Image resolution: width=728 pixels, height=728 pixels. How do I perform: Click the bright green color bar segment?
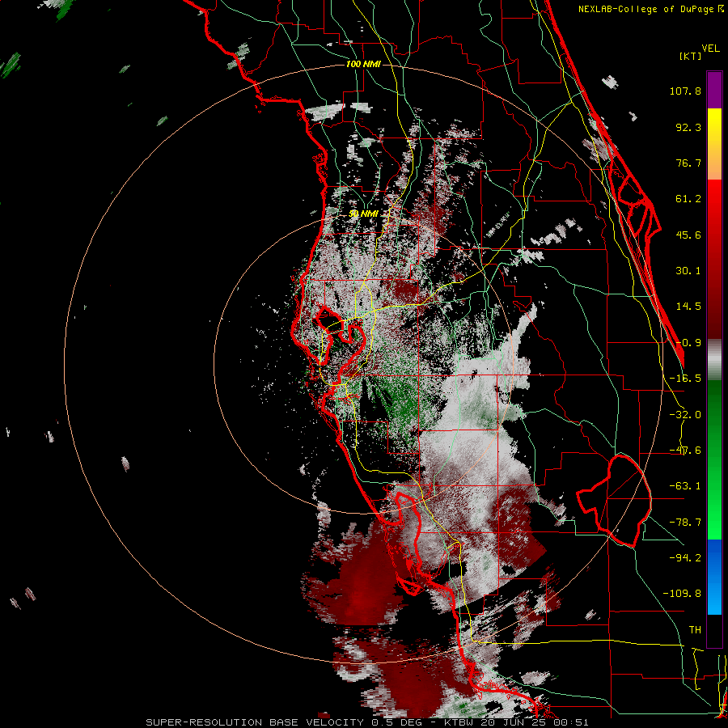pyautogui.click(x=714, y=459)
